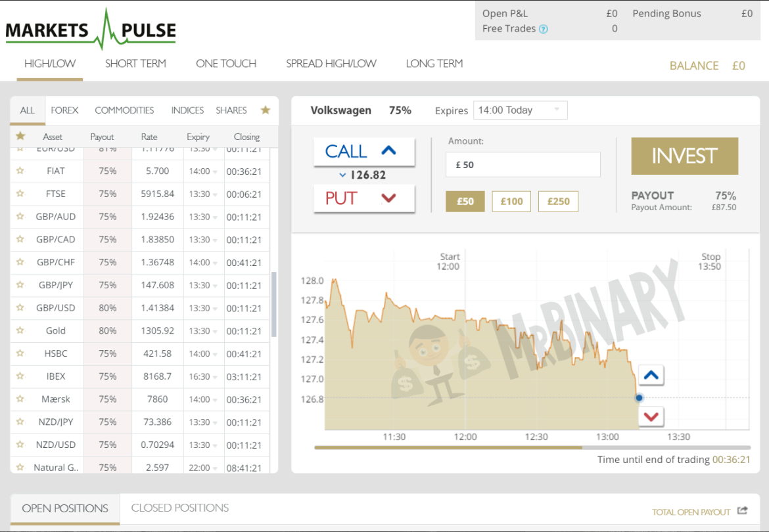Click the CALL button

click(x=364, y=151)
